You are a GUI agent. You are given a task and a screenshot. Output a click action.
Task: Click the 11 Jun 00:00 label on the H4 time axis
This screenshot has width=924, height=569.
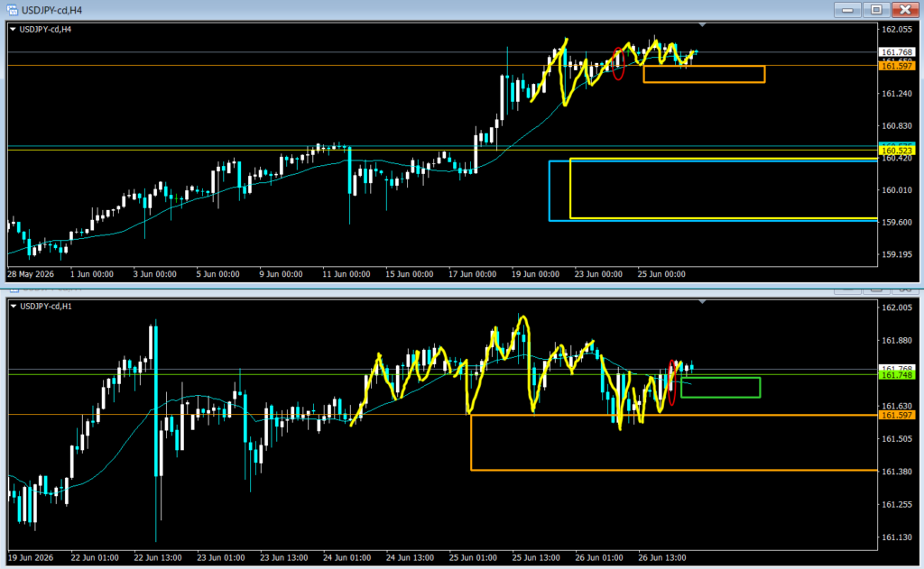click(346, 274)
